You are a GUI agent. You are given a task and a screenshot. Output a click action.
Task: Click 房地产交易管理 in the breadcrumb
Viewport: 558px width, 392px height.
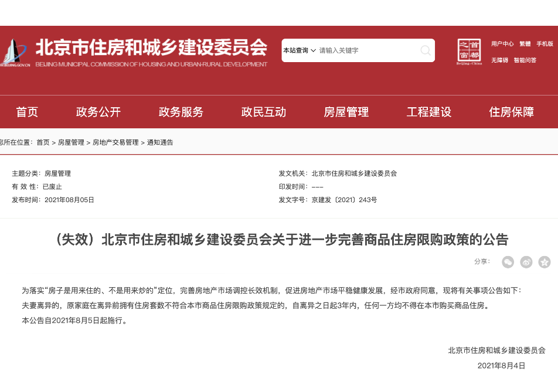click(115, 142)
